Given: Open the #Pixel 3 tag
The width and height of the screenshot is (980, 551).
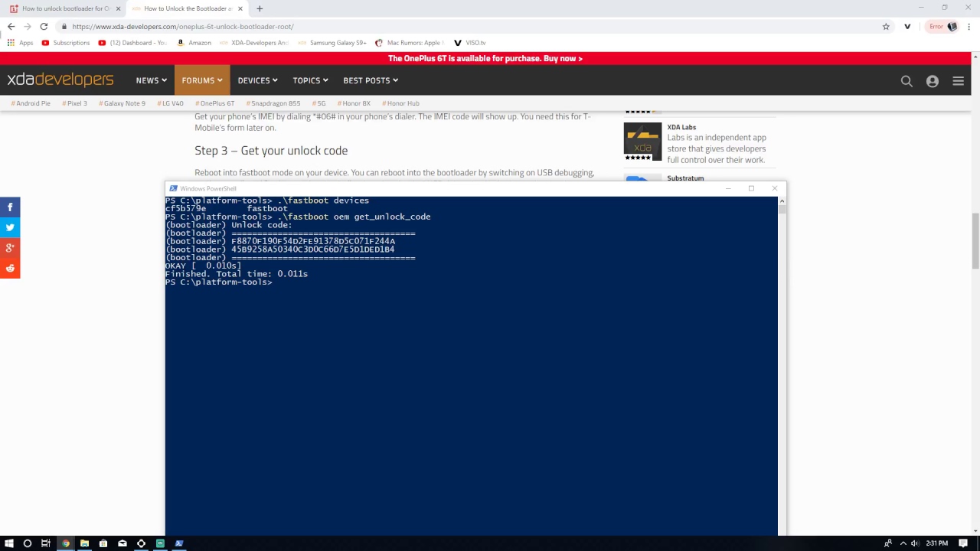Looking at the screenshot, I should point(74,103).
